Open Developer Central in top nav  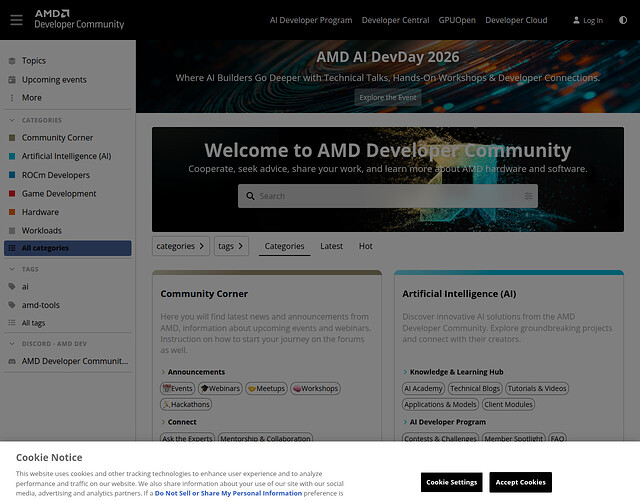coord(396,20)
